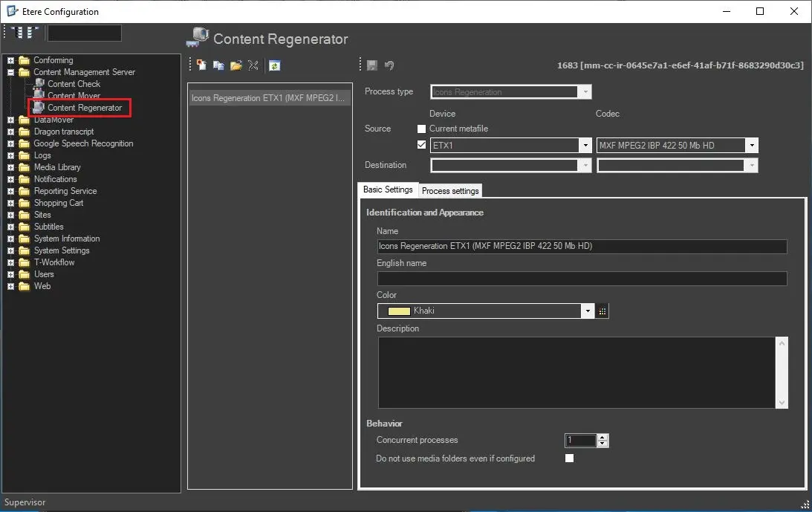The width and height of the screenshot is (812, 512).
Task: Click the Refresh list toolbar icon
Action: click(274, 65)
